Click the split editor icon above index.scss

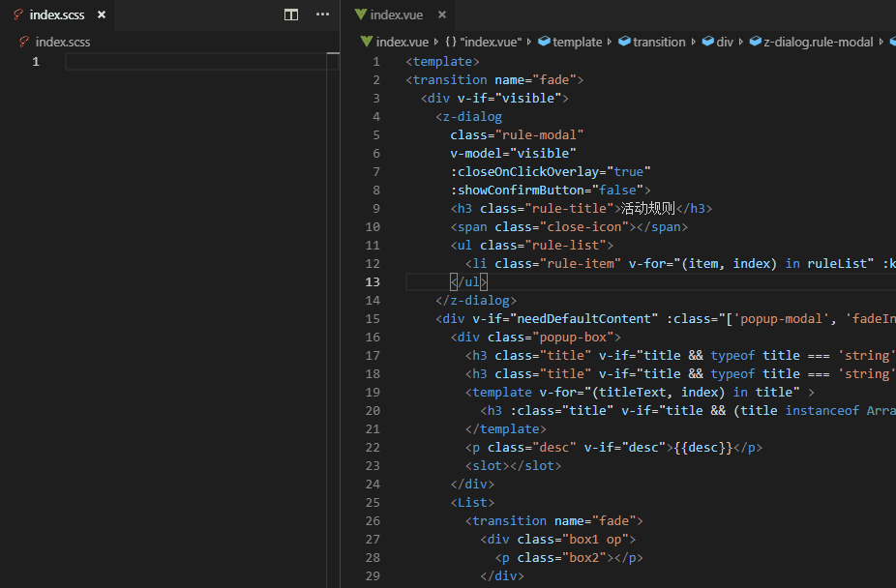291,15
